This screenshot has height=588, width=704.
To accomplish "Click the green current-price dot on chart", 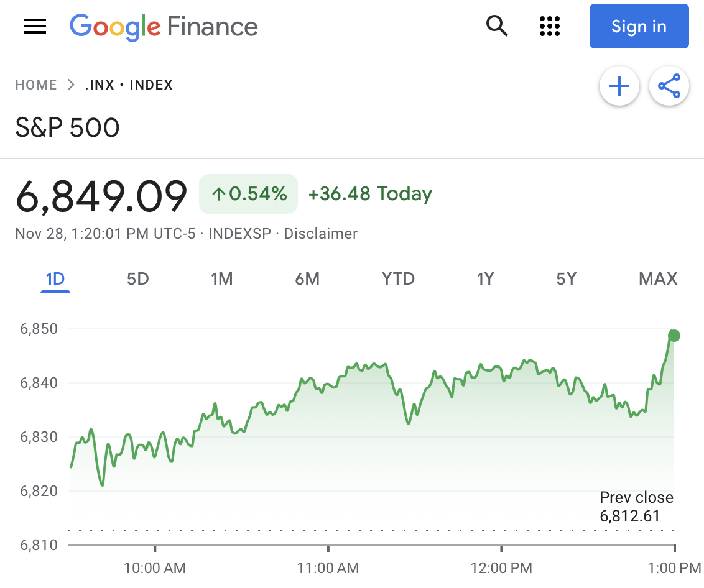I will (674, 336).
